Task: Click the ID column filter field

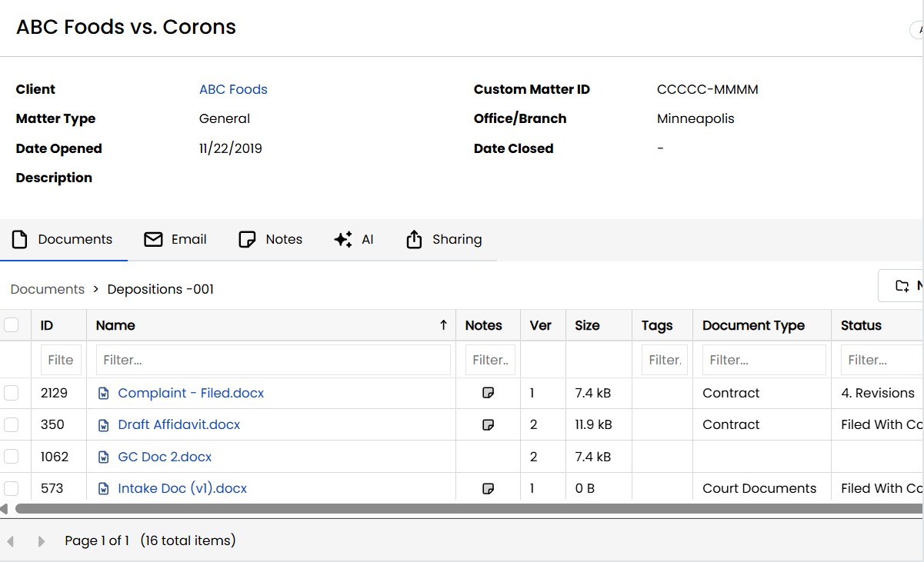Action: point(61,360)
